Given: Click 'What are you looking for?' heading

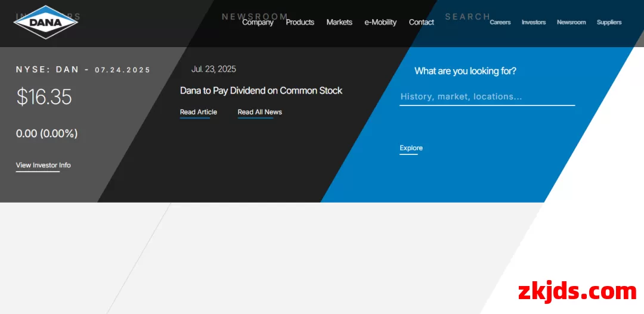Looking at the screenshot, I should pos(465,71).
